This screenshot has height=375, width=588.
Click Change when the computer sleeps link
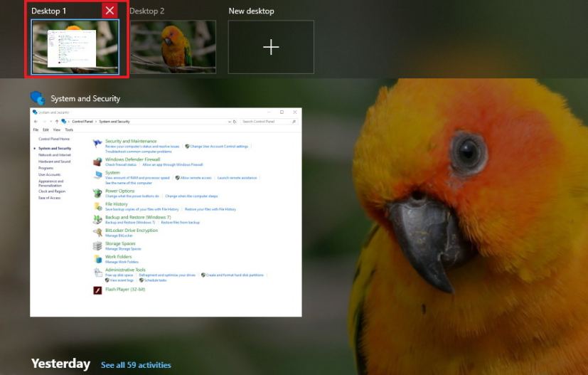pos(191,196)
